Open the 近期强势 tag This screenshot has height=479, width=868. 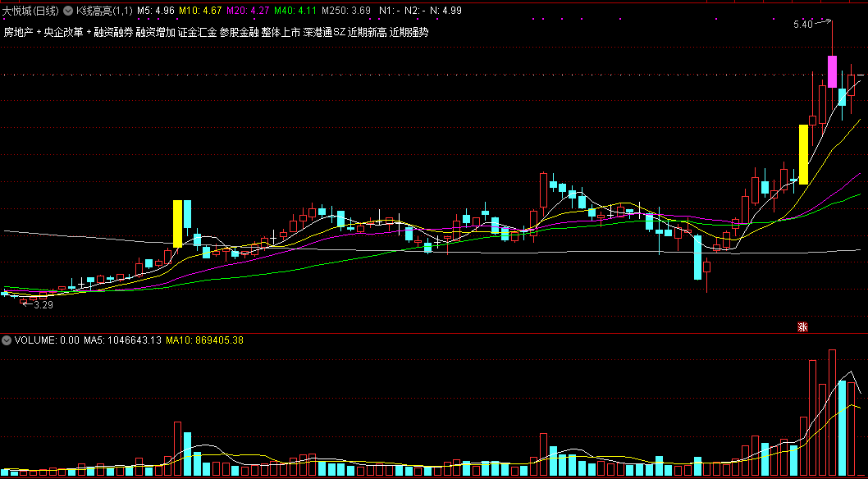(409, 32)
